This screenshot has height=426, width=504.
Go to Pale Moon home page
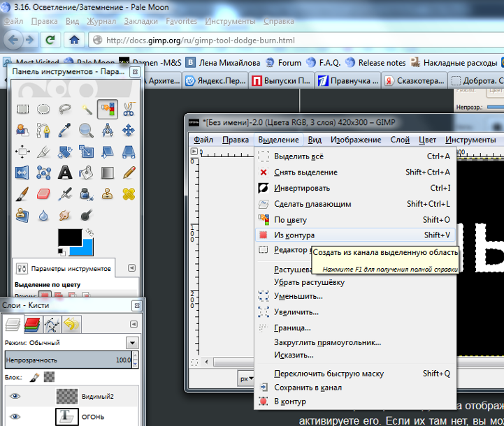point(74,40)
